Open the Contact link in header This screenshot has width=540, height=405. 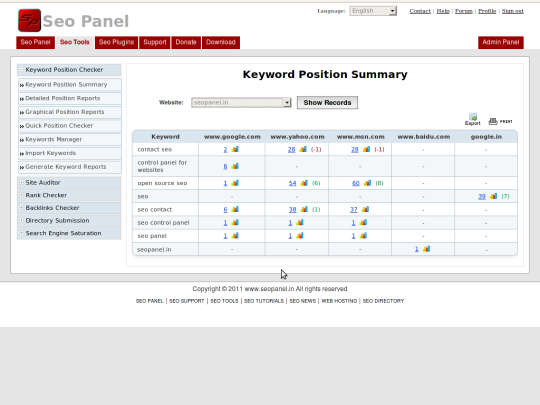pyautogui.click(x=420, y=11)
